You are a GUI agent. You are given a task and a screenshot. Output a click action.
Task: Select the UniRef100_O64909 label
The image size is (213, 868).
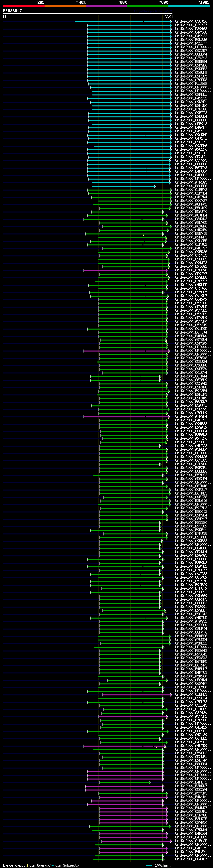click(x=191, y=300)
